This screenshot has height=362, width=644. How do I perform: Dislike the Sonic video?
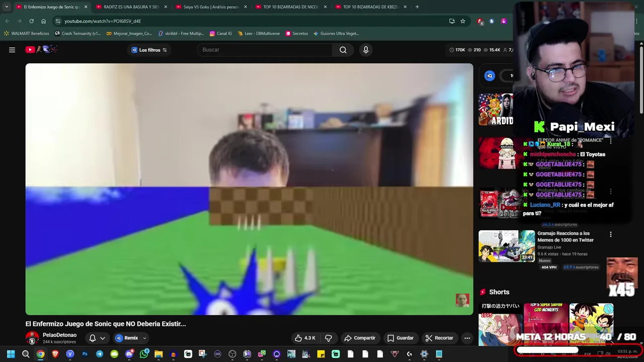329,338
